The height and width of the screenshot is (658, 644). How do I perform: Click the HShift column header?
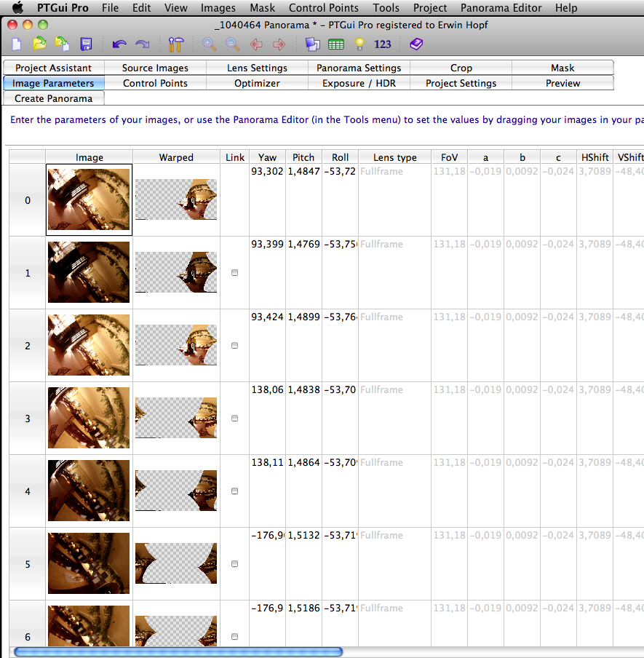point(595,157)
